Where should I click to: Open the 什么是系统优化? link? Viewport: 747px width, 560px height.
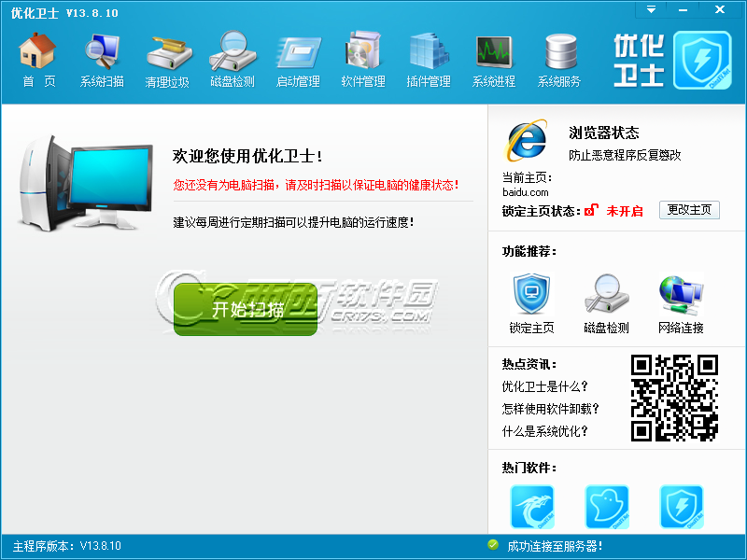pos(545,431)
